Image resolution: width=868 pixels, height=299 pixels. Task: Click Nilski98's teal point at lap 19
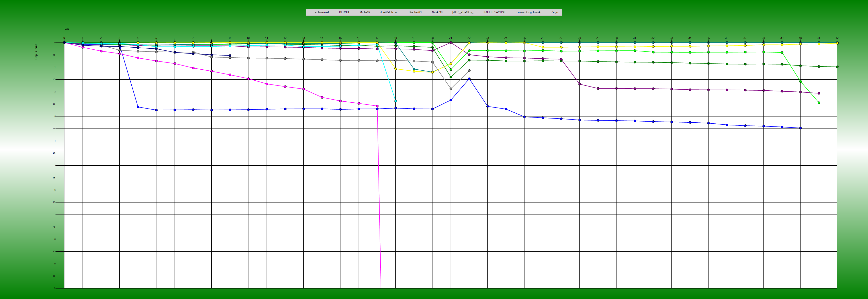click(414, 69)
